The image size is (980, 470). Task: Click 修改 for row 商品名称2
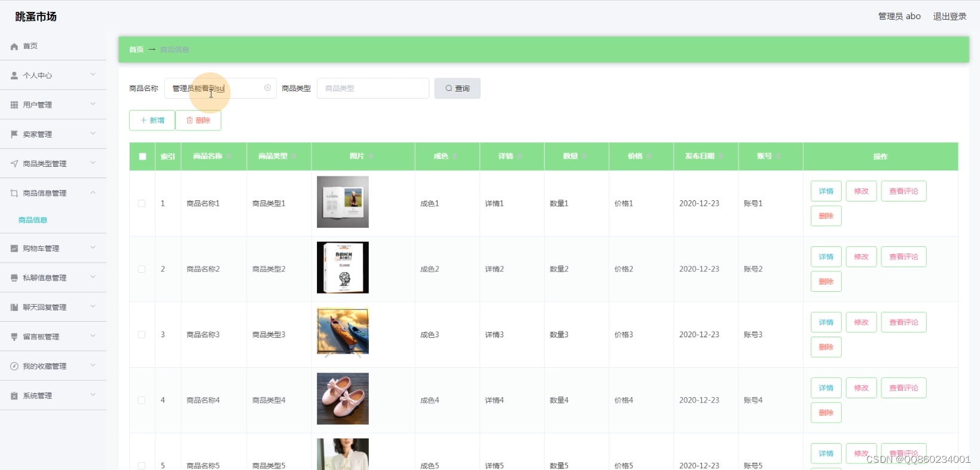pos(861,257)
